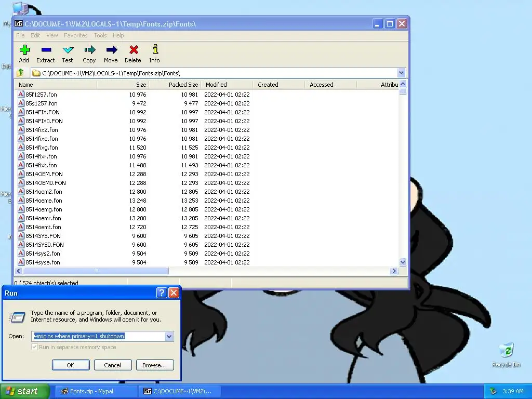532x399 pixels.
Task: Select file 8514oemt.fon
Action: click(44, 227)
